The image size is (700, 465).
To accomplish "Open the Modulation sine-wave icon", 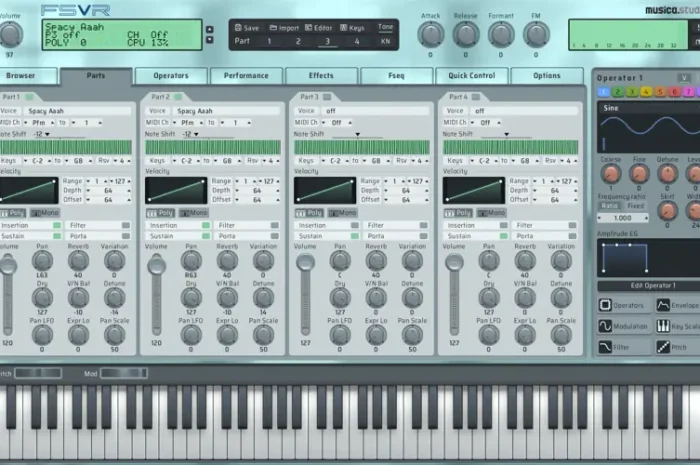I will click(605, 326).
